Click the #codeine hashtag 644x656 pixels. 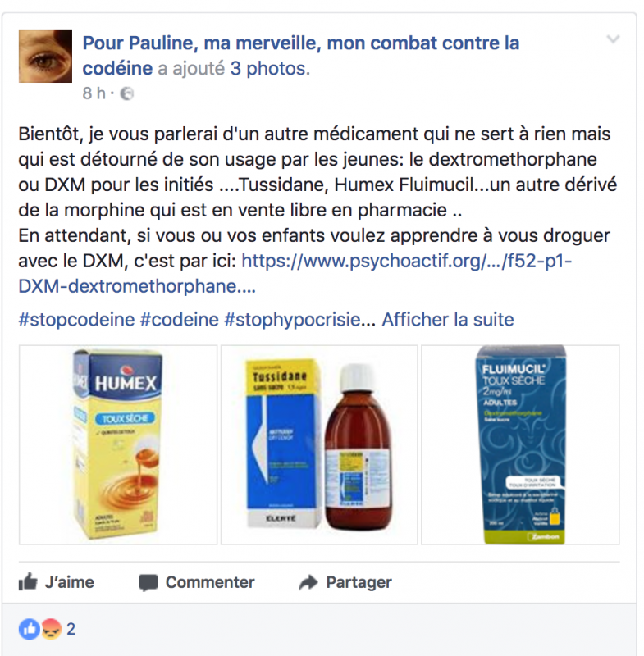tap(179, 320)
